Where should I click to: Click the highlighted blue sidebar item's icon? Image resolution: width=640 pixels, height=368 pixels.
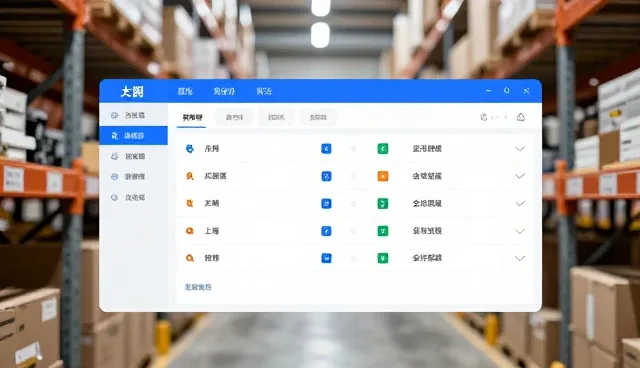pos(115,136)
